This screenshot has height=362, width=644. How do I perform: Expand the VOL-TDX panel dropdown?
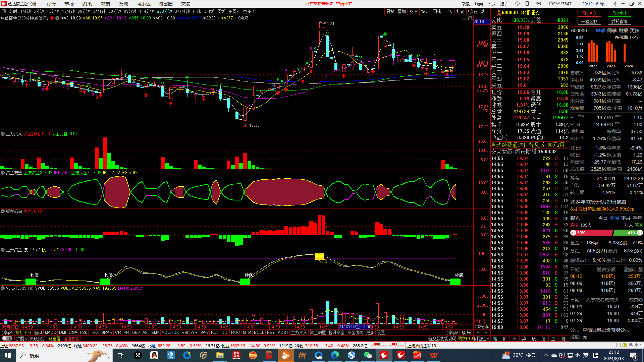[3, 288]
